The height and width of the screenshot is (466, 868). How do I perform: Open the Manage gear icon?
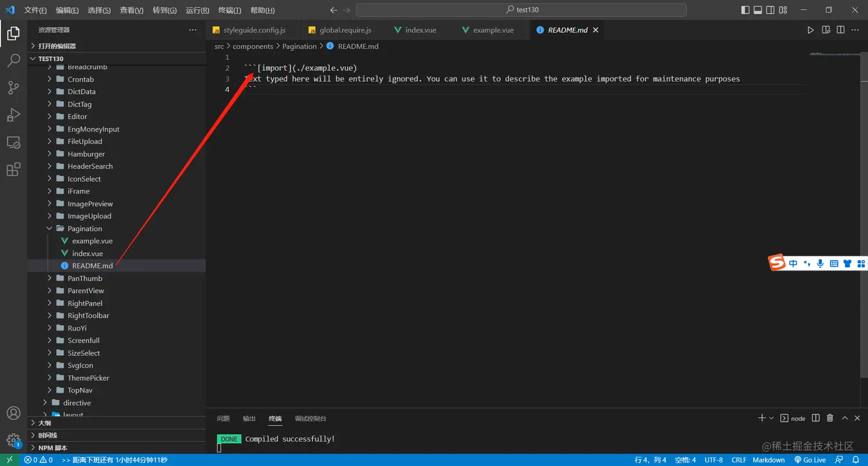[13, 440]
